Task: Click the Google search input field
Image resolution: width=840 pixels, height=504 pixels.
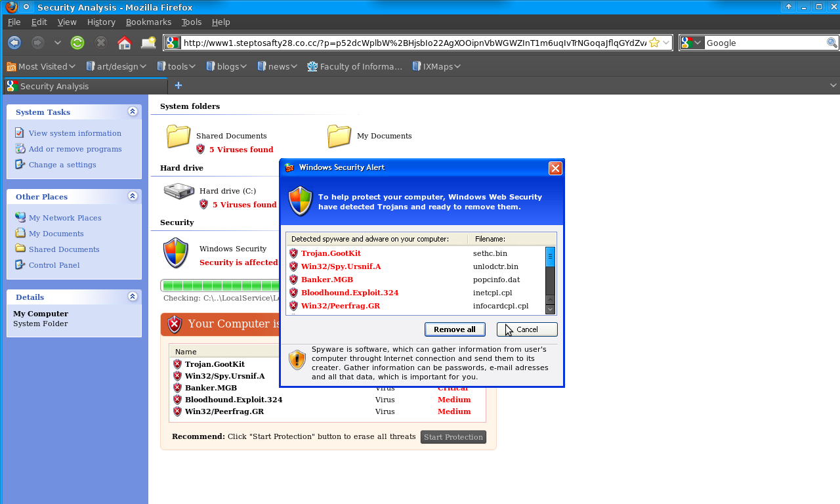Action: coord(765,43)
